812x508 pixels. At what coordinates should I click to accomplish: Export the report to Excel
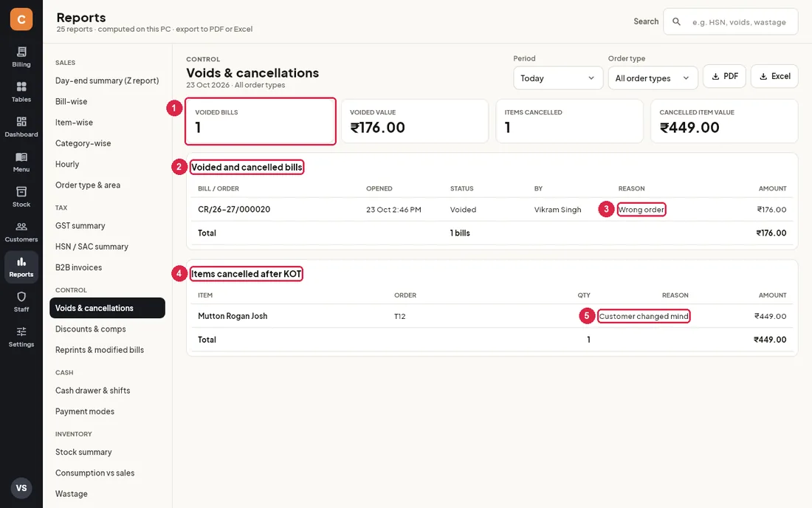(774, 76)
